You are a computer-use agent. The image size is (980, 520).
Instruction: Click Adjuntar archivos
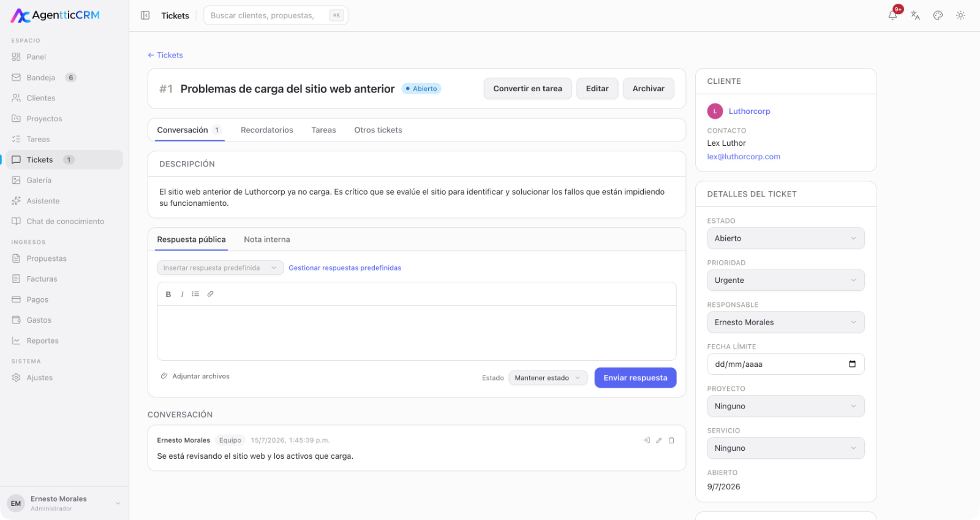pyautogui.click(x=195, y=376)
